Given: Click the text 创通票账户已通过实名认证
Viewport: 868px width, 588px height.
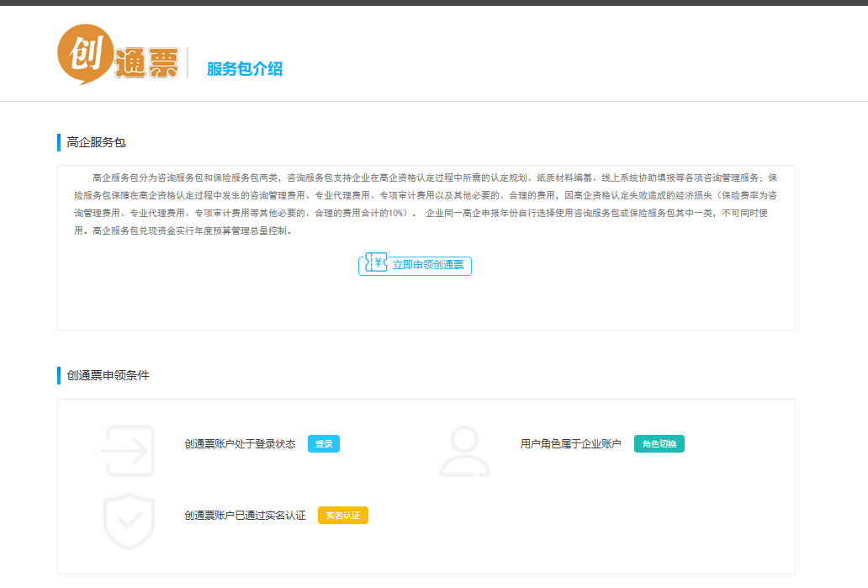Looking at the screenshot, I should click(x=245, y=516).
